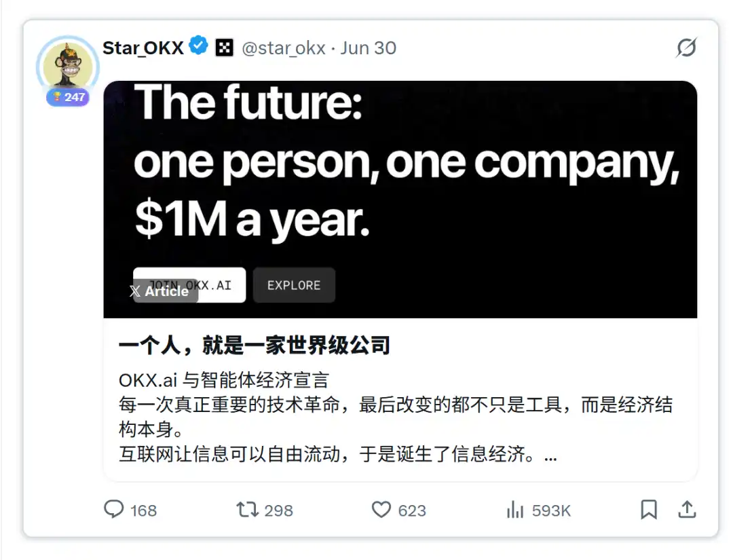This screenshot has width=733, height=560.
Task: Open the Grok icon at top right
Action: (x=686, y=48)
